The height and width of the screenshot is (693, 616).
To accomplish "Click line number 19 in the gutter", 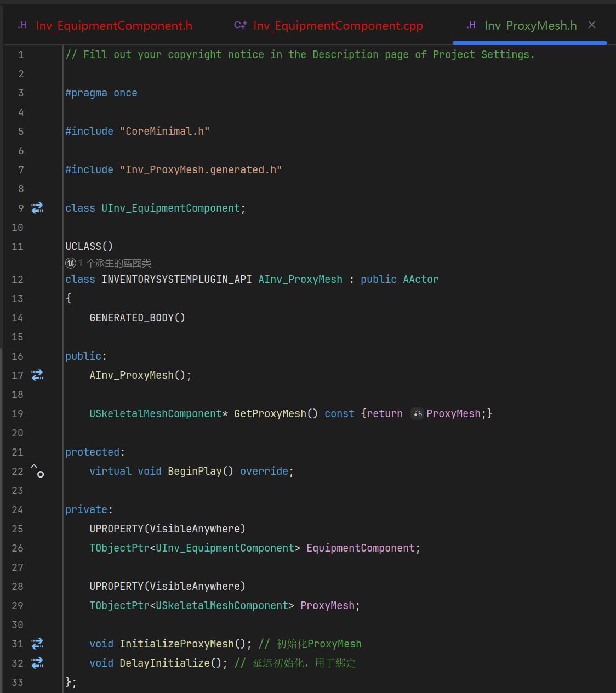I will (x=18, y=414).
